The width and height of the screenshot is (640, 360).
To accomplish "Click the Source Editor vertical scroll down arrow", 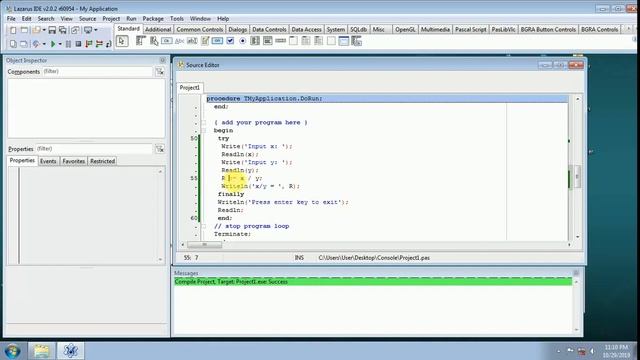I will pos(578,237).
